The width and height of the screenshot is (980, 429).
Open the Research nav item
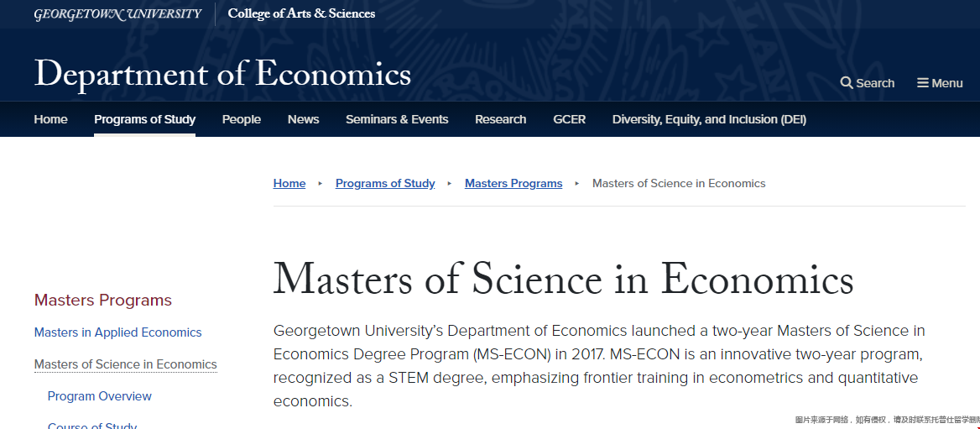click(x=501, y=119)
